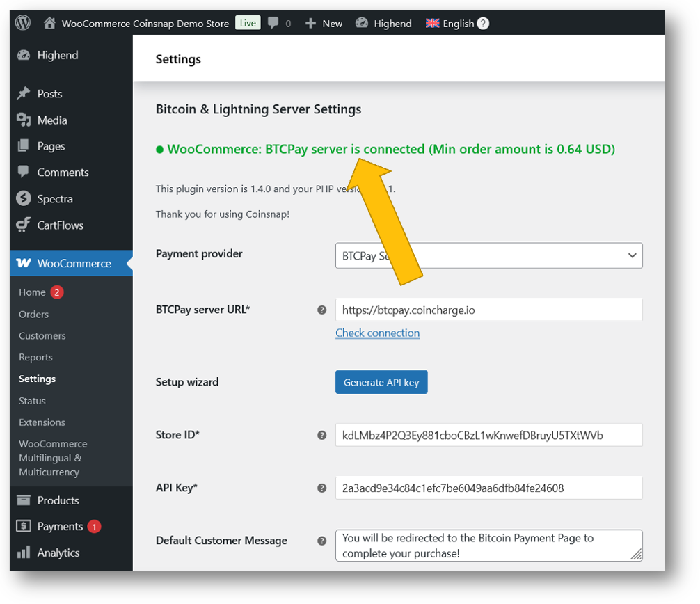Click into the API Key field

[x=489, y=488]
